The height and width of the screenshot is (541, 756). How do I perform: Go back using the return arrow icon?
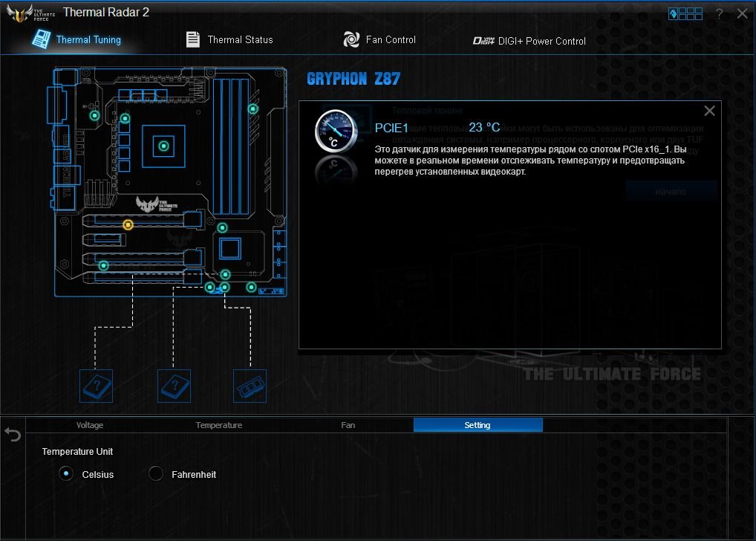coord(13,434)
